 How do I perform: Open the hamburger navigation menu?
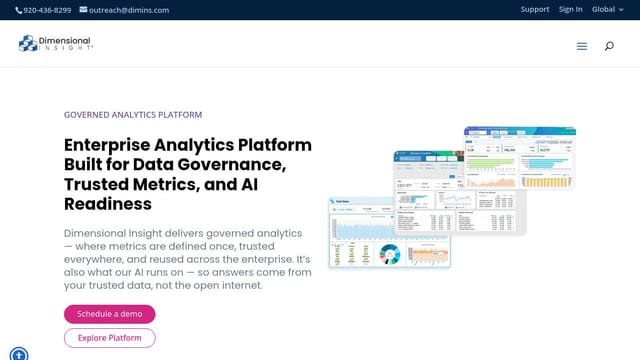pos(582,46)
